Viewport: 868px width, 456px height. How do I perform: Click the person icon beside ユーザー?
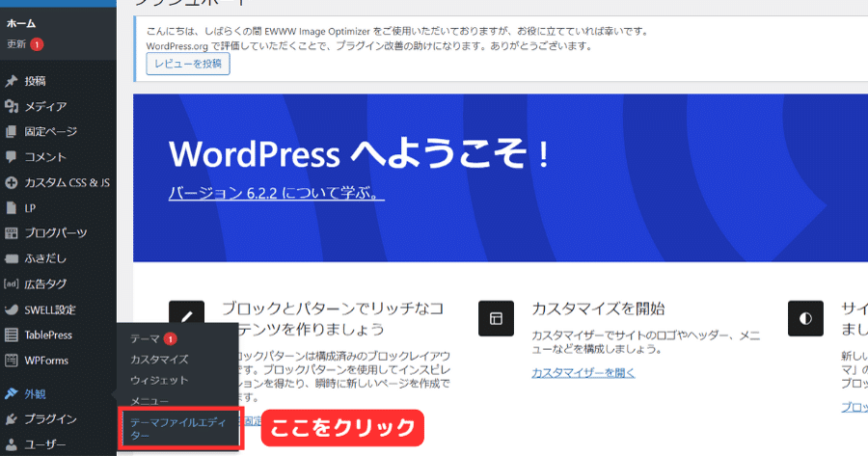coord(11,444)
